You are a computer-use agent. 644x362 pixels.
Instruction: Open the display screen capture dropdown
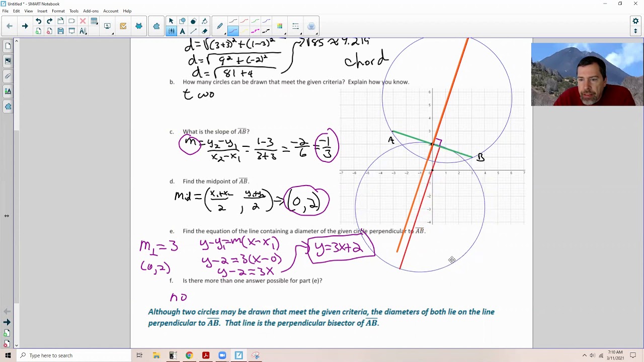coord(108,26)
